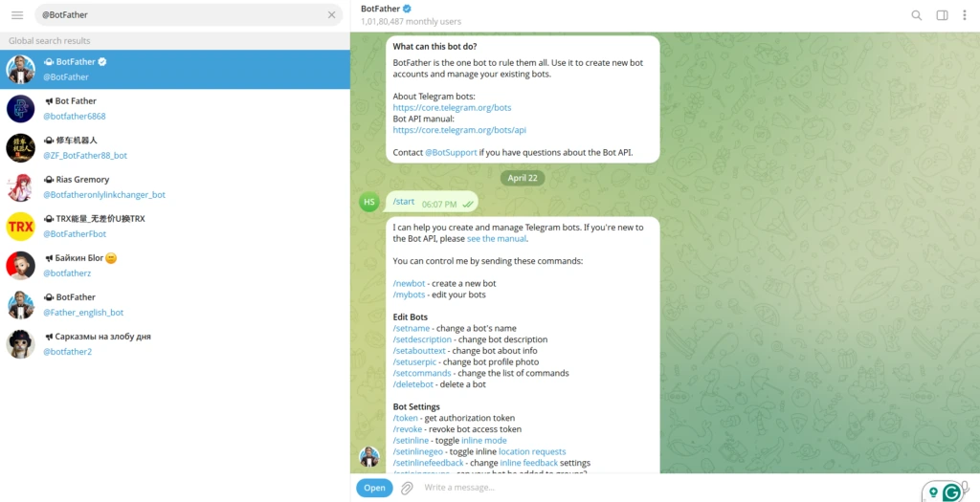Focus the Write a message field
980x502 pixels.
click(x=662, y=488)
